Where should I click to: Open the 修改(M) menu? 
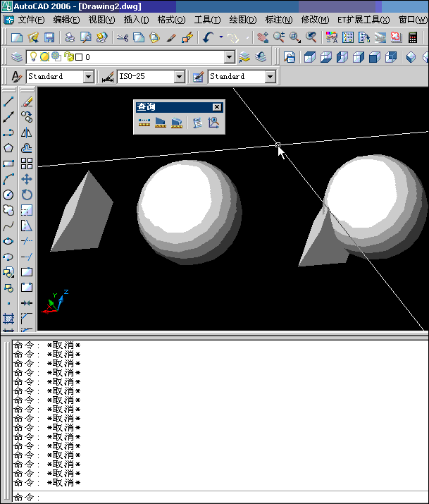click(315, 20)
